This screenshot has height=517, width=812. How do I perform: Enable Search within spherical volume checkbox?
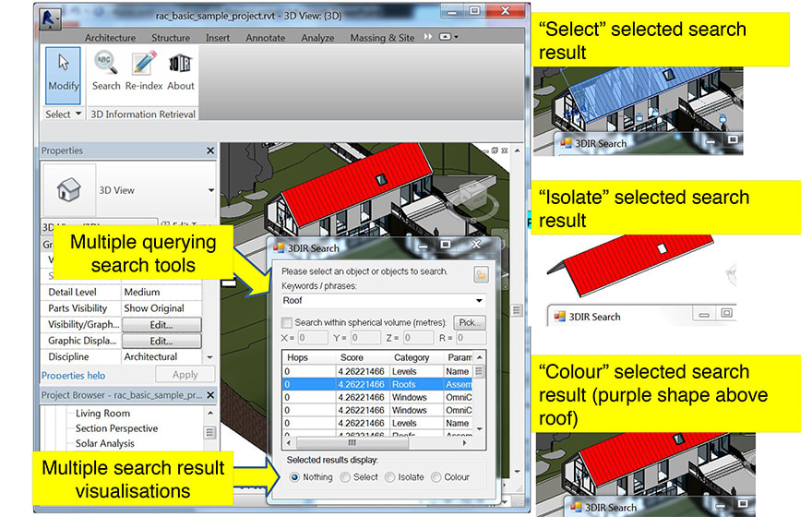click(286, 322)
